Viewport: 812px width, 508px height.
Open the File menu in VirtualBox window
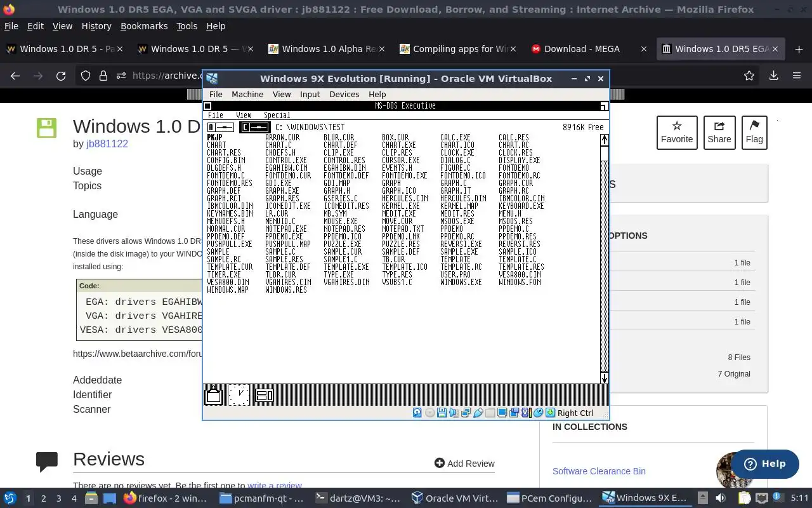216,94
